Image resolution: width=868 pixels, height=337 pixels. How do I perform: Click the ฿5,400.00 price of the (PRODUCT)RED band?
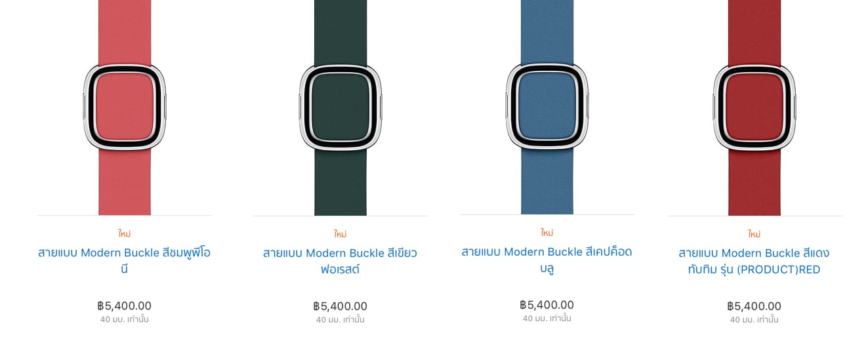(x=754, y=306)
